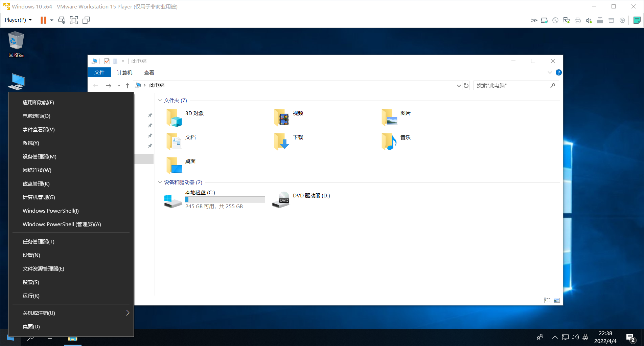Open 设置(N) from menu
This screenshot has height=346, width=644.
coord(71,255)
